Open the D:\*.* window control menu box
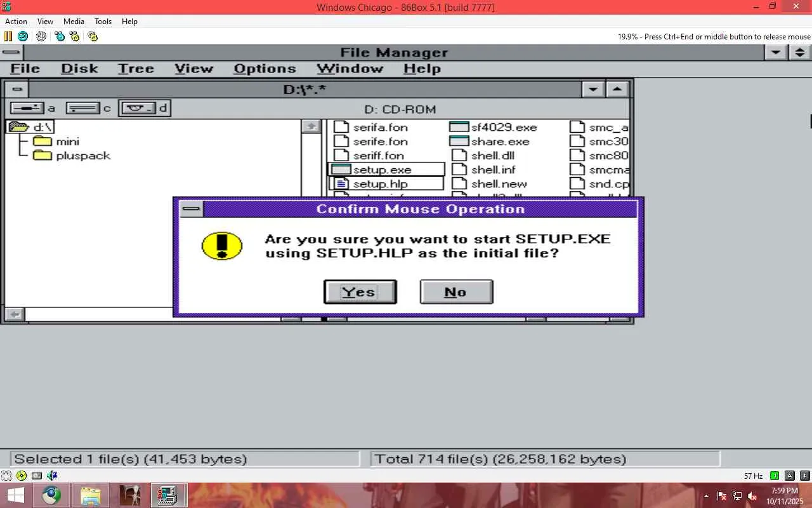Image resolution: width=812 pixels, height=508 pixels. click(x=17, y=90)
